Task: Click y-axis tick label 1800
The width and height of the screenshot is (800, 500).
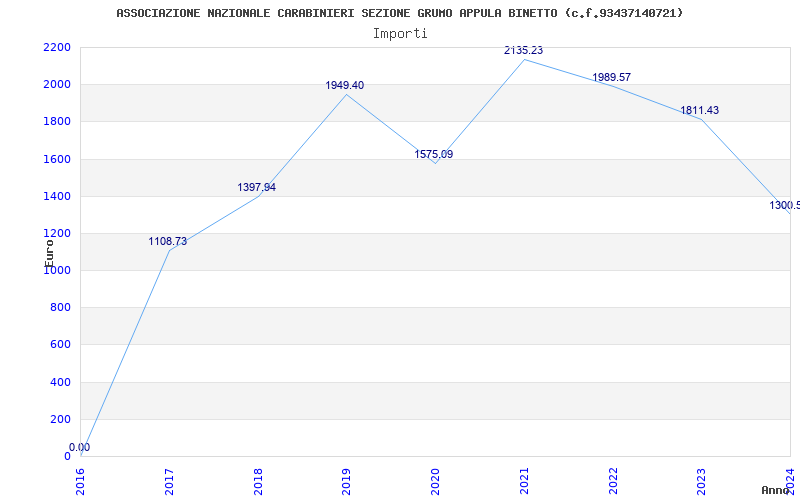Action: click(x=57, y=122)
